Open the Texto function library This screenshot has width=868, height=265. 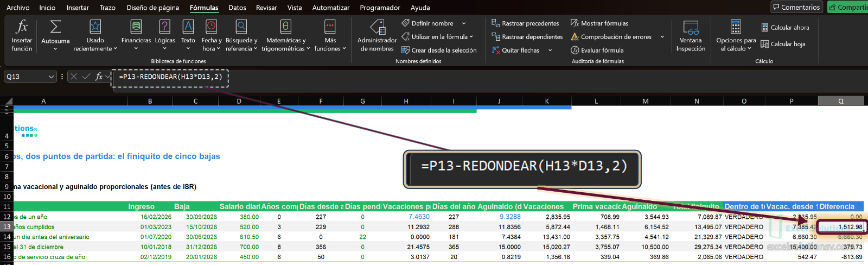188,36
